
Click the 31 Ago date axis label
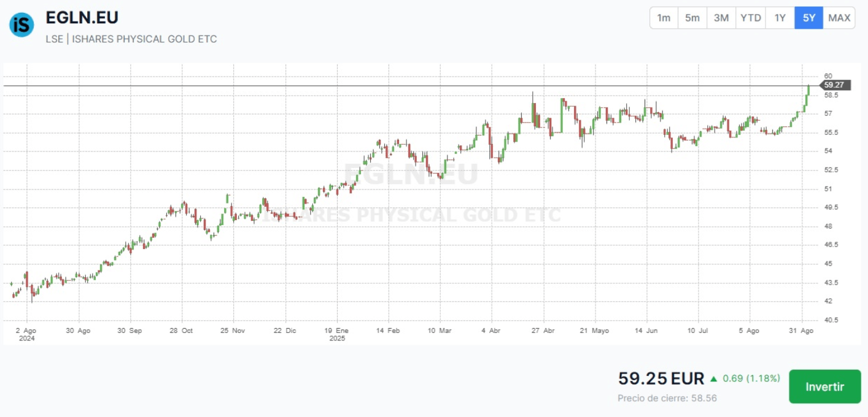point(802,330)
